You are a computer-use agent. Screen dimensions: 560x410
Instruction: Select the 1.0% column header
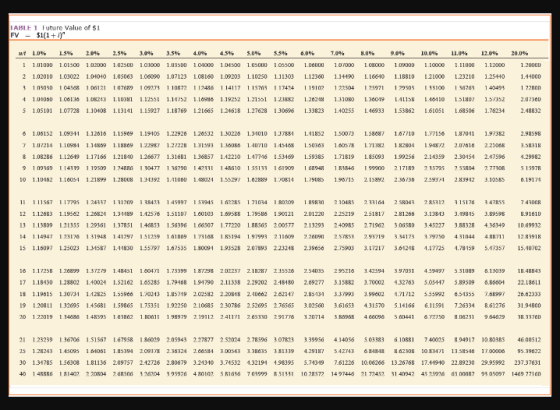click(x=39, y=53)
